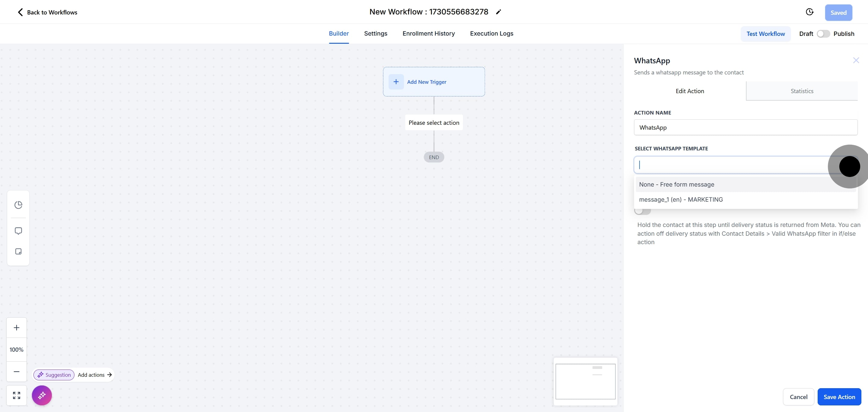The height and width of the screenshot is (412, 868).
Task: Click the comment bubble icon in sidebar
Action: click(18, 231)
